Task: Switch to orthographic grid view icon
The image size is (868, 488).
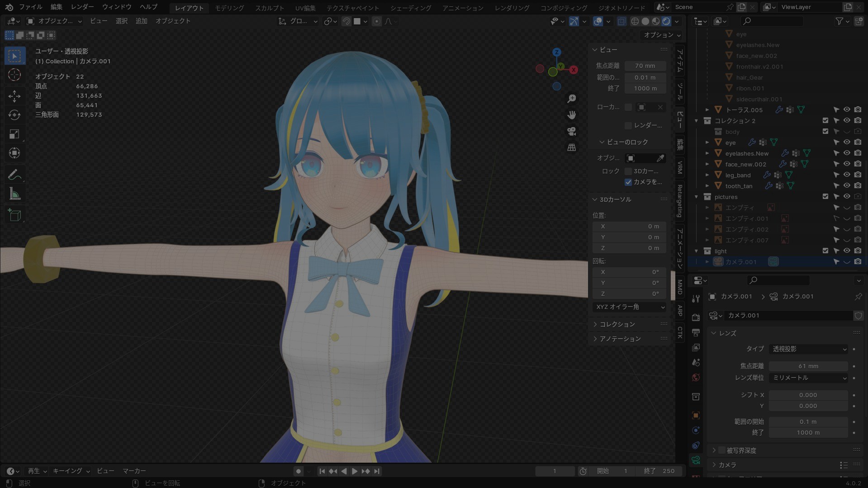Action: (x=572, y=147)
